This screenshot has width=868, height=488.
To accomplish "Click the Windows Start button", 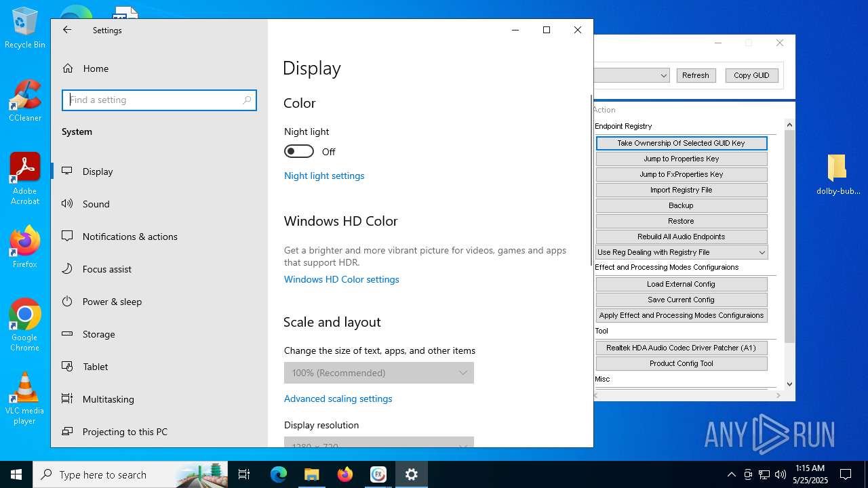I will [16, 474].
